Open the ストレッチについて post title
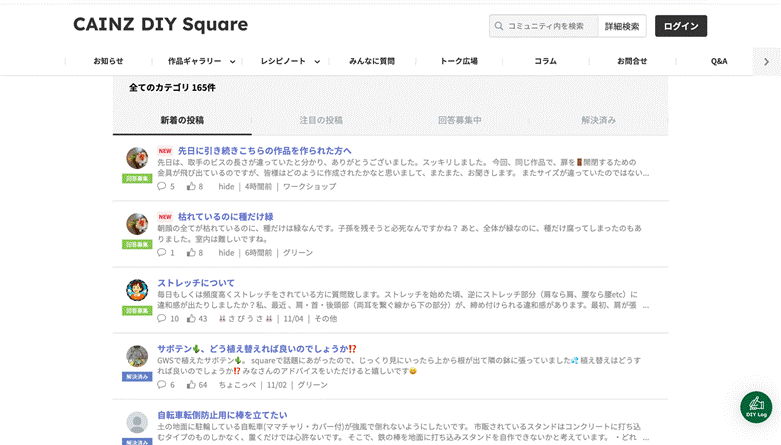781x445 pixels. pos(196,282)
